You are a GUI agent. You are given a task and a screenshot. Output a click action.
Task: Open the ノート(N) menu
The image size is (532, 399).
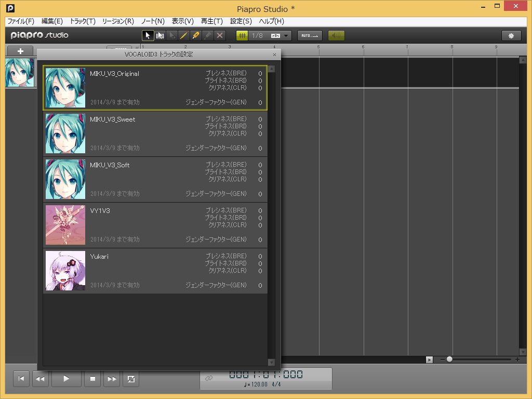coord(153,21)
